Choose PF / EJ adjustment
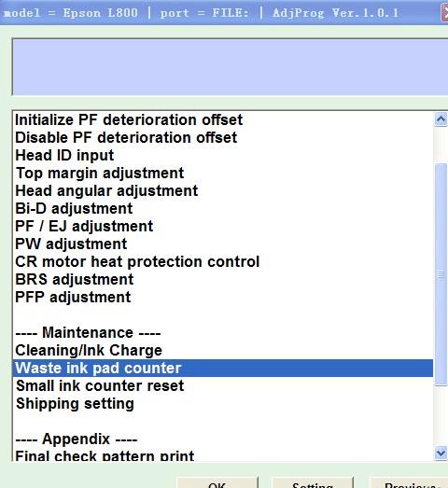 (223, 226)
